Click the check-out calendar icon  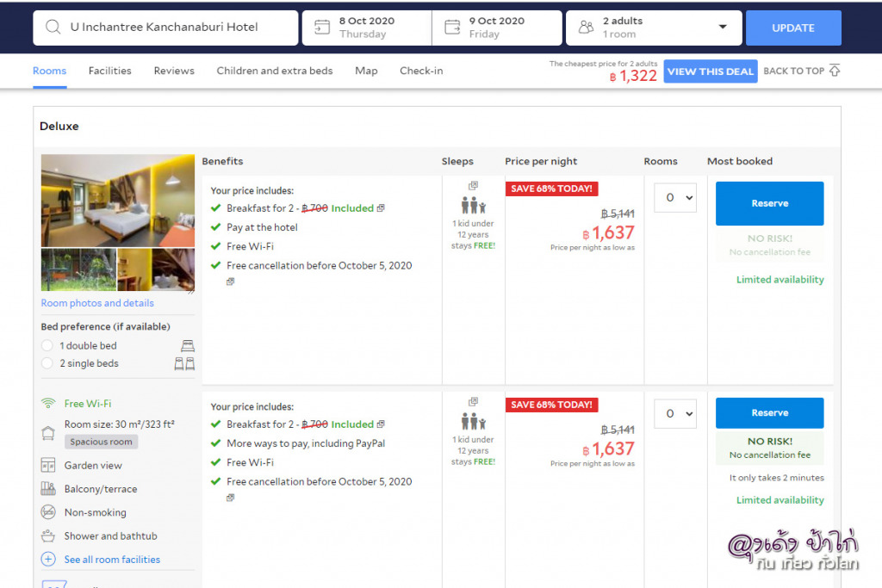452,28
